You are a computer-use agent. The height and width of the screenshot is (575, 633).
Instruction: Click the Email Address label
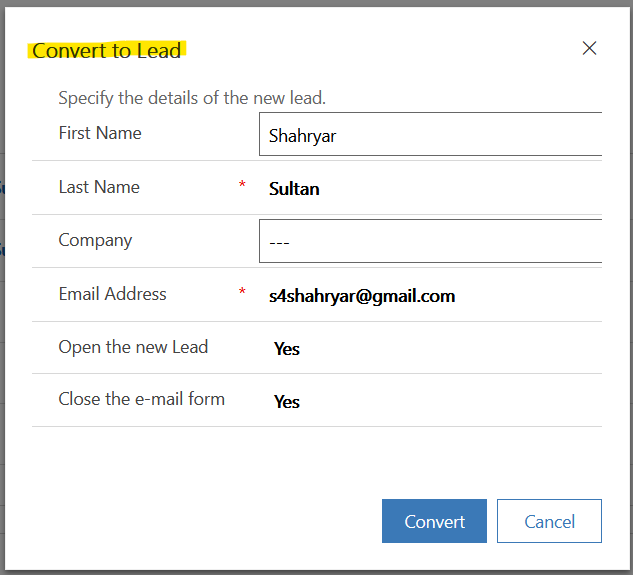(x=112, y=294)
